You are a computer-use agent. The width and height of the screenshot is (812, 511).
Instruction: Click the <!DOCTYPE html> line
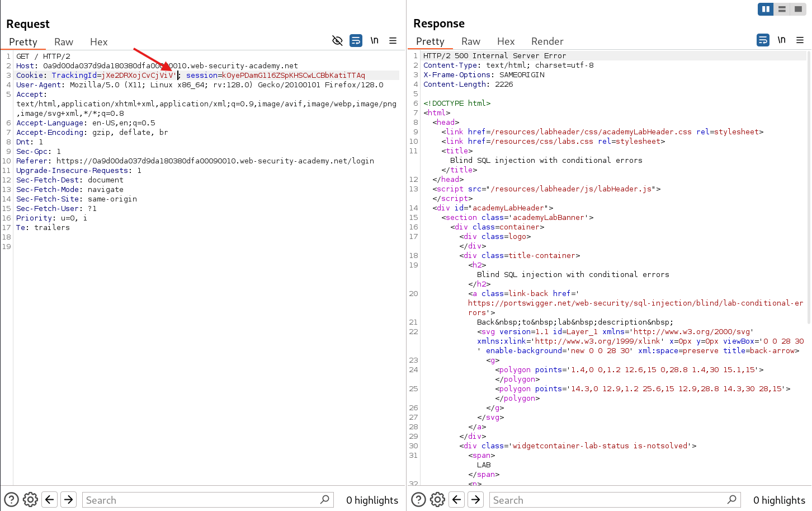coord(457,104)
